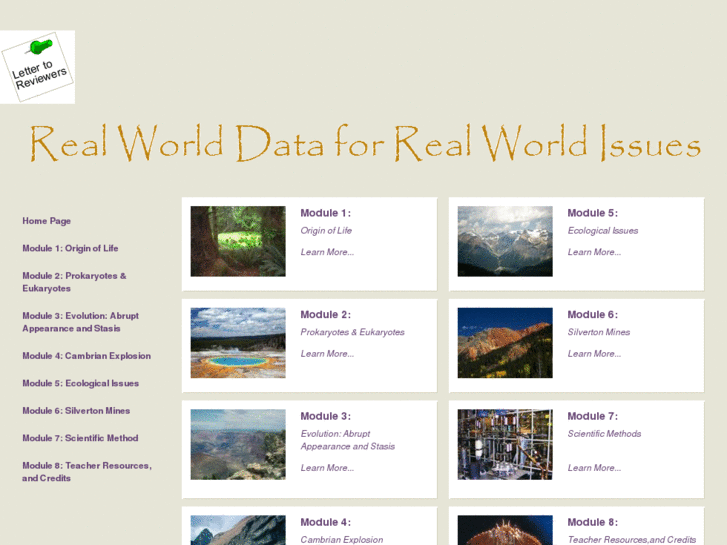Click the Module 6: card heading
The width and height of the screenshot is (727, 545).
593,314
